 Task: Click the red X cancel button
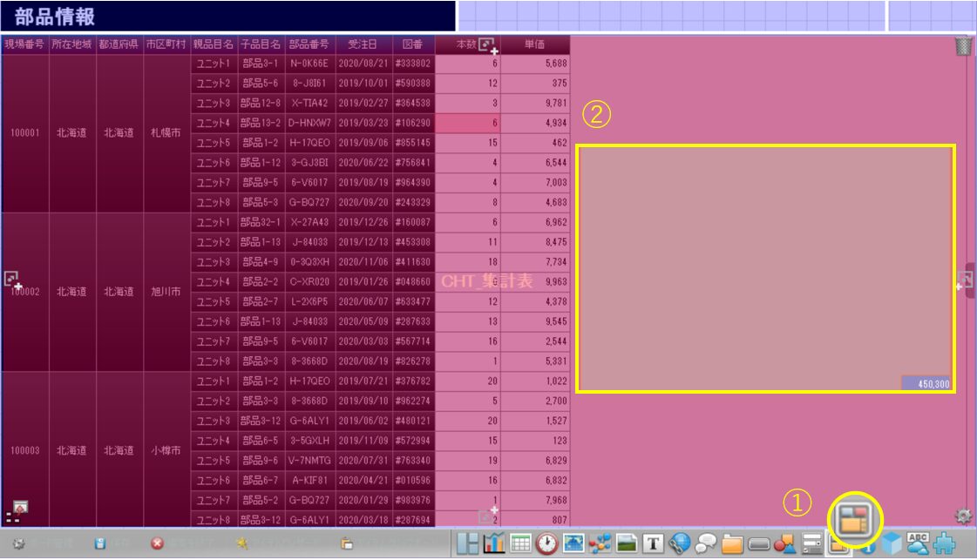coord(157,543)
